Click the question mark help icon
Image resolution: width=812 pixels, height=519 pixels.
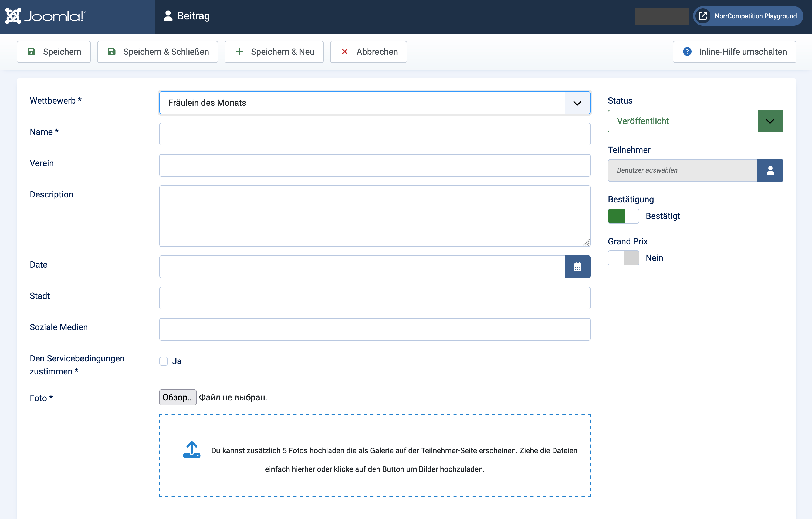pos(687,52)
